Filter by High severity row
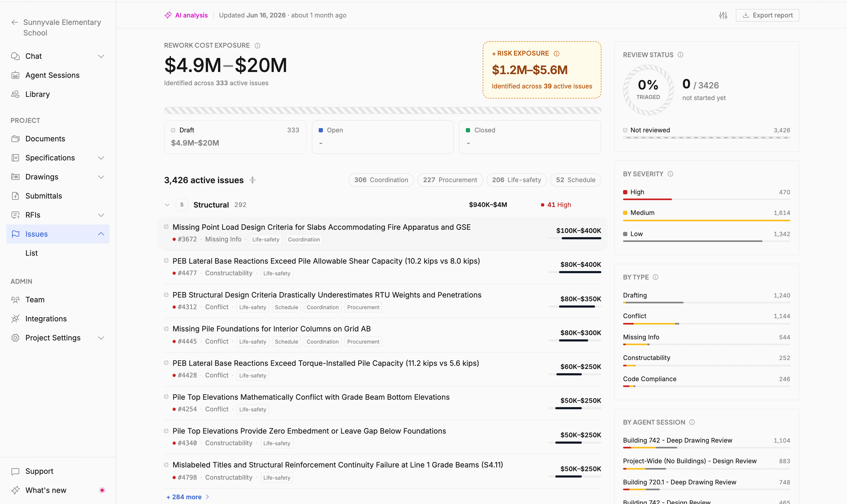The height and width of the screenshot is (504, 847). point(706,195)
